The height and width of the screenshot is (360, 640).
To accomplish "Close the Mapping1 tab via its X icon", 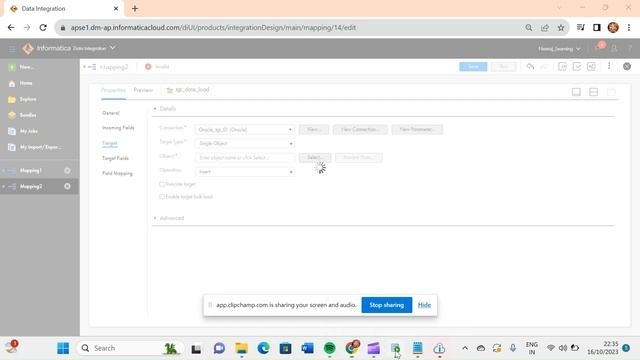I will click(x=67, y=170).
